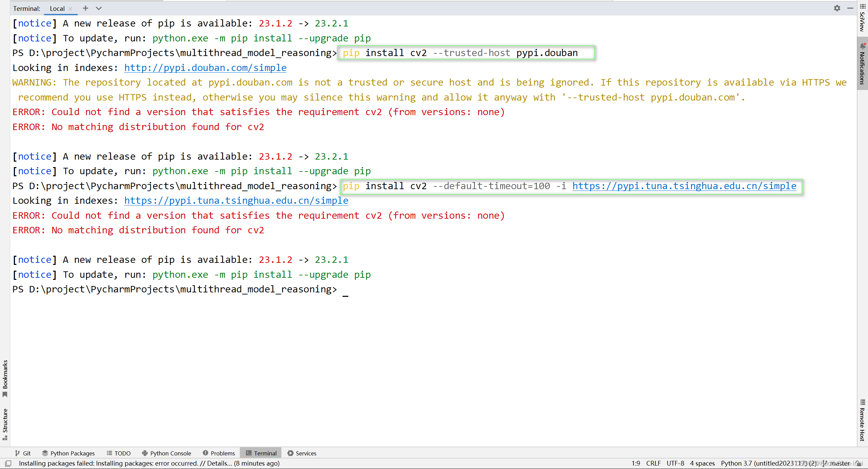This screenshot has width=868, height=469.
Task: Open the TODO tool window
Action: 118,453
